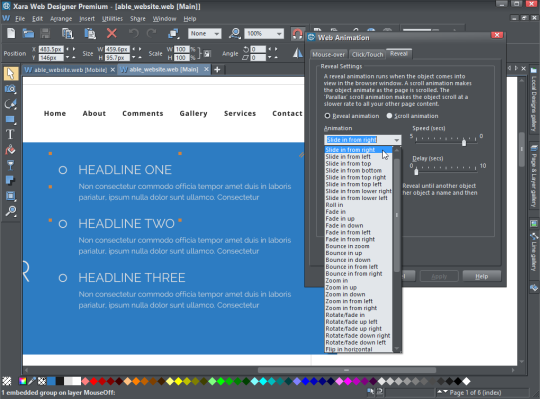The height and width of the screenshot is (399, 540).
Task: Adjust the Delay (secs) slider handle
Action: point(416,171)
